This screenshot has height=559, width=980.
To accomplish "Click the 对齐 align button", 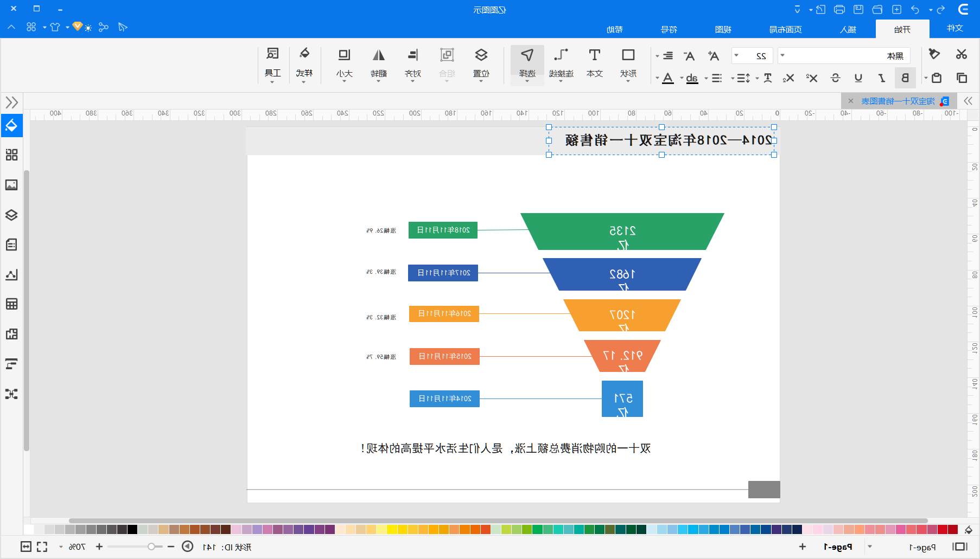I will [413, 64].
